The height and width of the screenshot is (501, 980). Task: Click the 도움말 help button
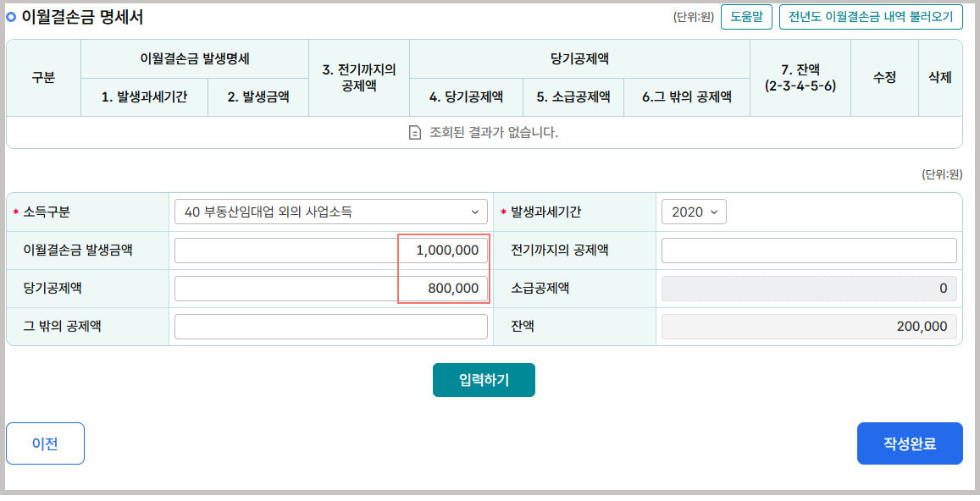(746, 17)
